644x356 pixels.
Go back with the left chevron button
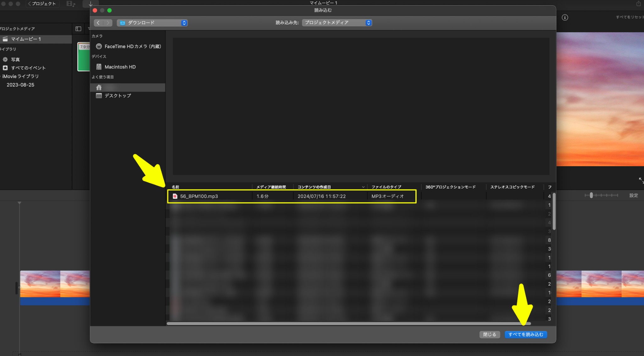point(98,23)
